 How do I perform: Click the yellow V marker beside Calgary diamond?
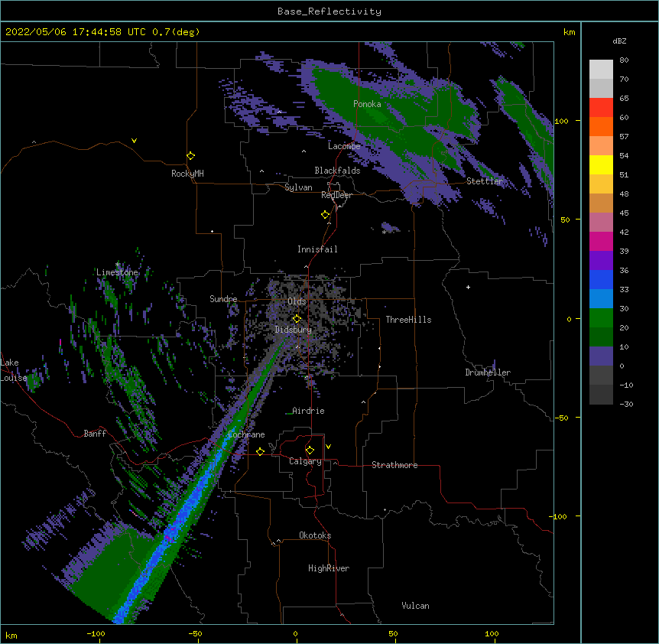pos(328,447)
